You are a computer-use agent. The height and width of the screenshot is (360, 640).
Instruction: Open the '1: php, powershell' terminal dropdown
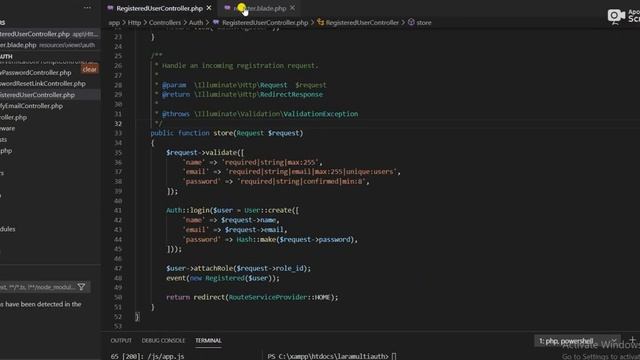click(577, 341)
